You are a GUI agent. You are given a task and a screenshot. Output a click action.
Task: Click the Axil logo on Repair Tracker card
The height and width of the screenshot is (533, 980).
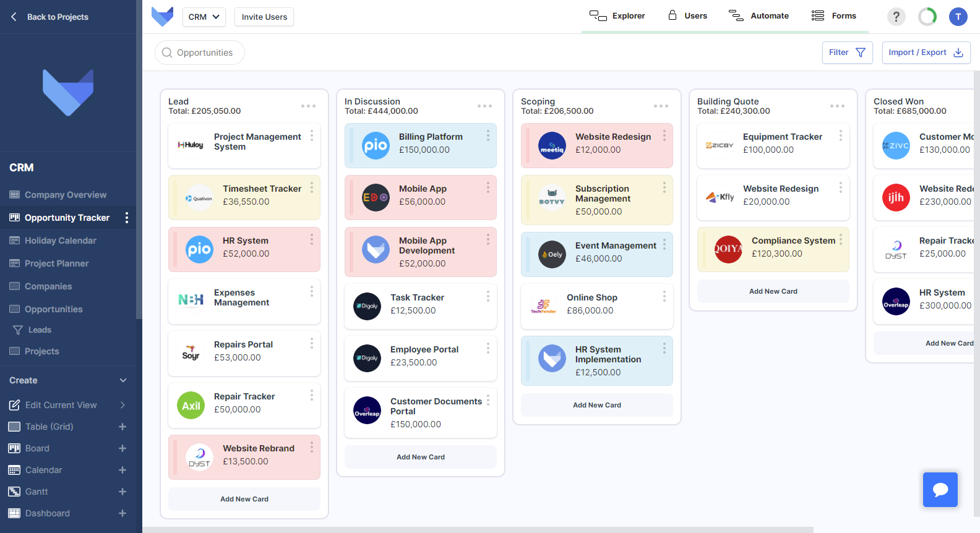coord(191,406)
